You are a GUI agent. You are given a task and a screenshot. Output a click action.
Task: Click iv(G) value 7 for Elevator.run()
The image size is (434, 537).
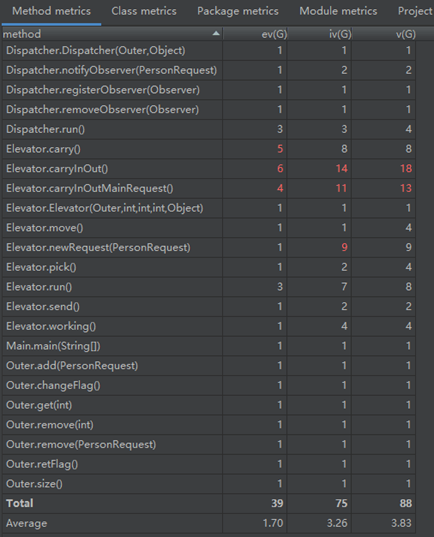(344, 287)
